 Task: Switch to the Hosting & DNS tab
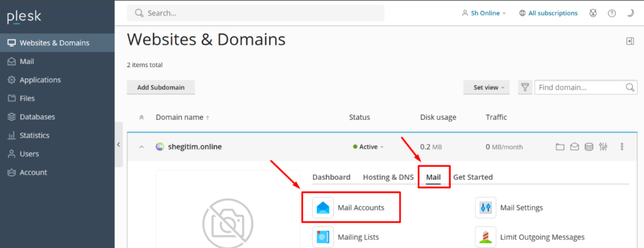click(x=388, y=177)
